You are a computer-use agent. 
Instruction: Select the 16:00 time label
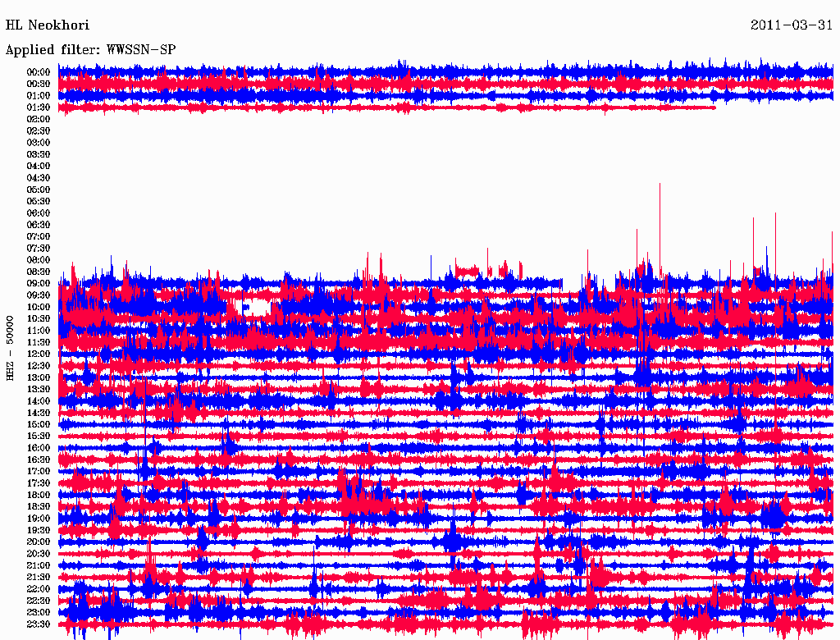tap(38, 447)
